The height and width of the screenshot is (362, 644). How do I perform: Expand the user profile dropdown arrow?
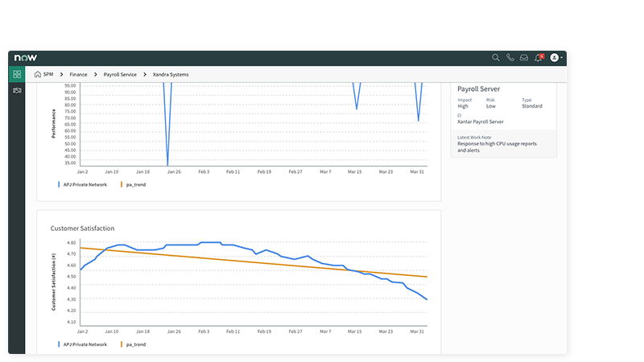(562, 58)
